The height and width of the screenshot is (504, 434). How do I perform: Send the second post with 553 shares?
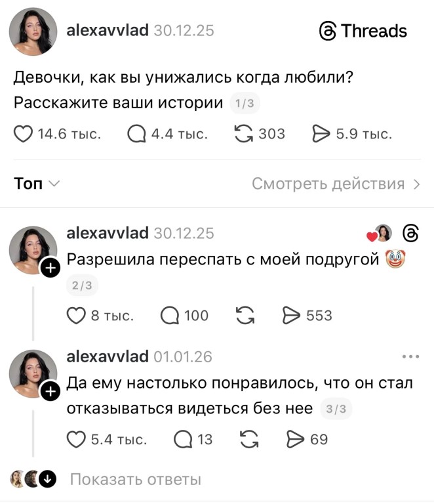click(290, 316)
